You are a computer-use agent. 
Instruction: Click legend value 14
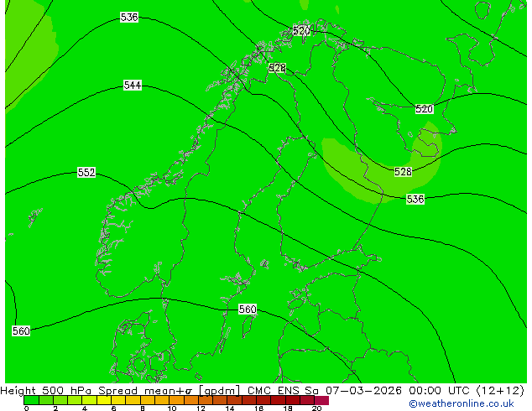(230, 408)
